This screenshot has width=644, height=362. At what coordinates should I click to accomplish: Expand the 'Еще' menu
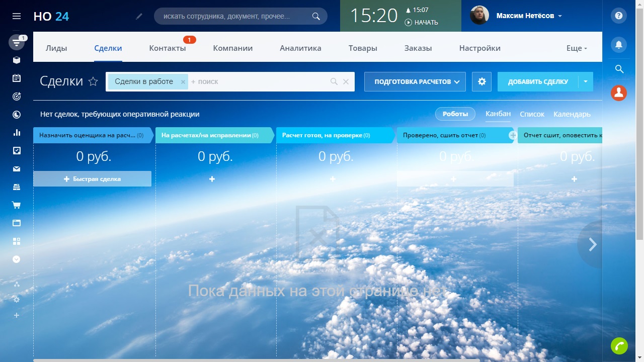pyautogui.click(x=577, y=48)
